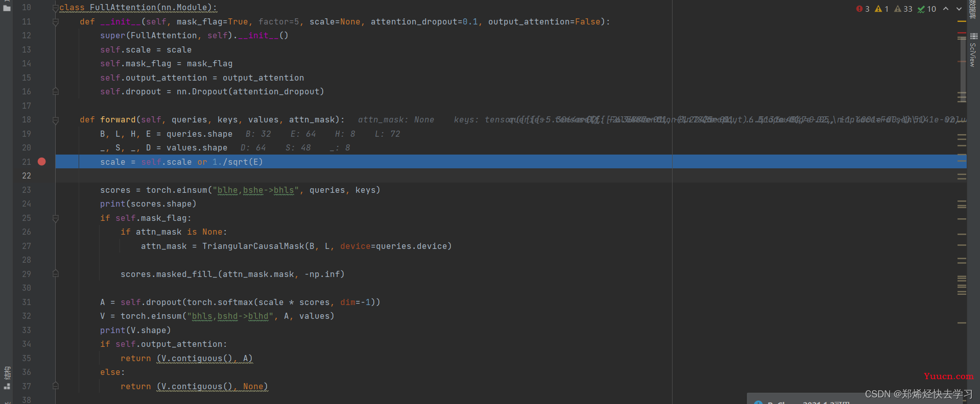
Task: Click 'torch.softmax' on line 31
Action: 220,302
